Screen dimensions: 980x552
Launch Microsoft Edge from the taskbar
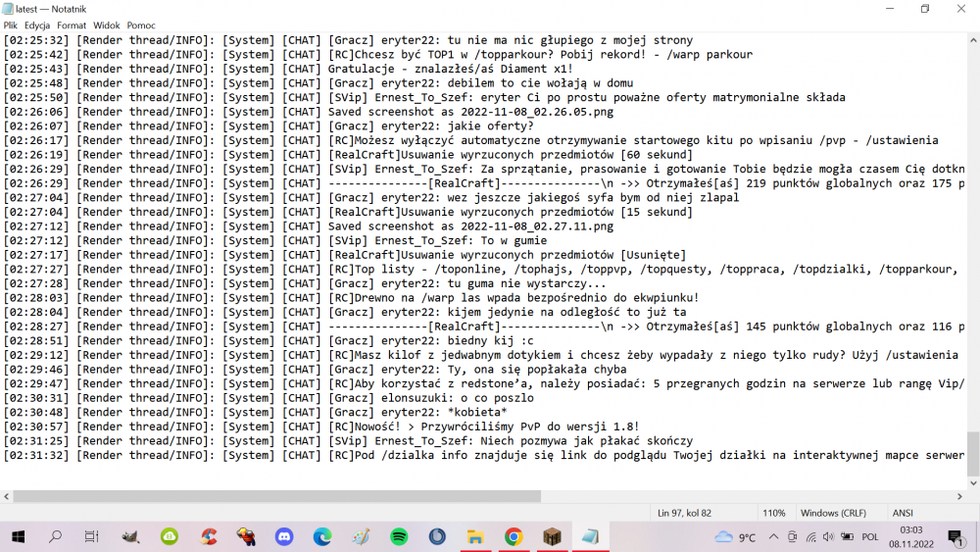pyautogui.click(x=322, y=536)
